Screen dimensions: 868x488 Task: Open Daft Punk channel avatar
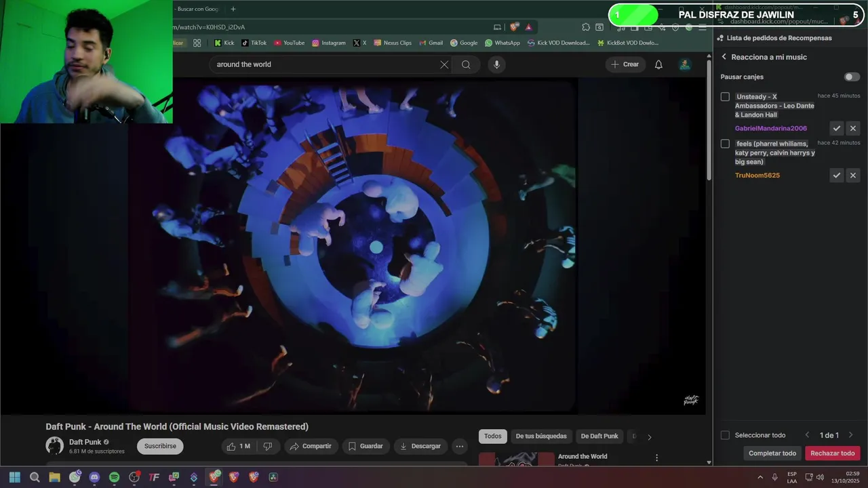pos(54,445)
